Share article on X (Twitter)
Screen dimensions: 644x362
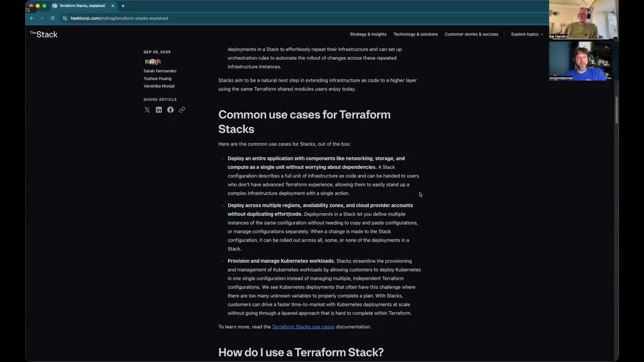click(x=147, y=110)
